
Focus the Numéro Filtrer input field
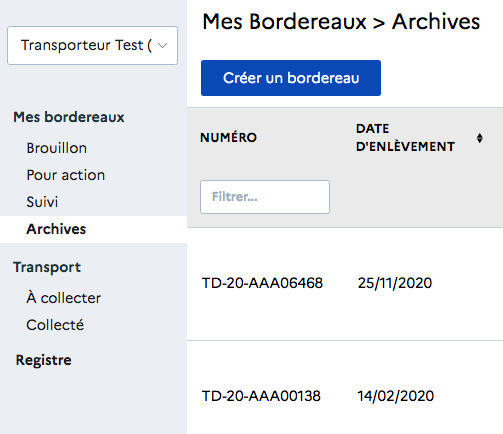pyautogui.click(x=265, y=197)
